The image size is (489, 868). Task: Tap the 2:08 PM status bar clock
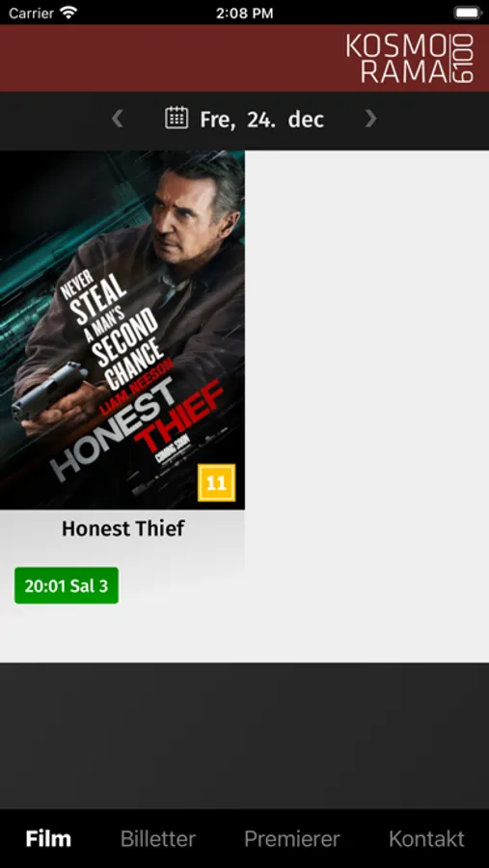(x=244, y=14)
